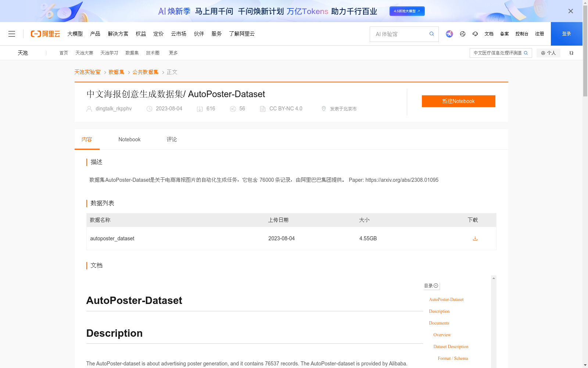This screenshot has height=368, width=588.
Task: Open the 个人 account dropdown
Action: click(x=548, y=53)
